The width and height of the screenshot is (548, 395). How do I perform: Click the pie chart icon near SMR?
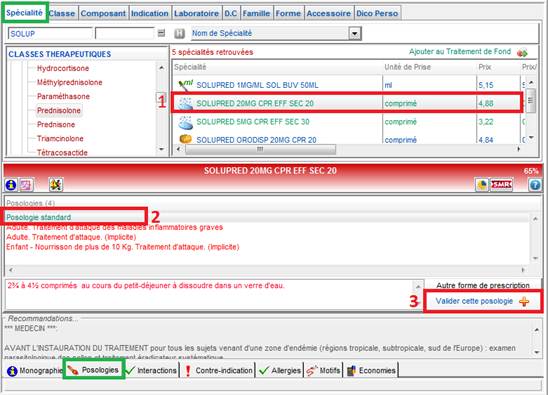coord(482,185)
